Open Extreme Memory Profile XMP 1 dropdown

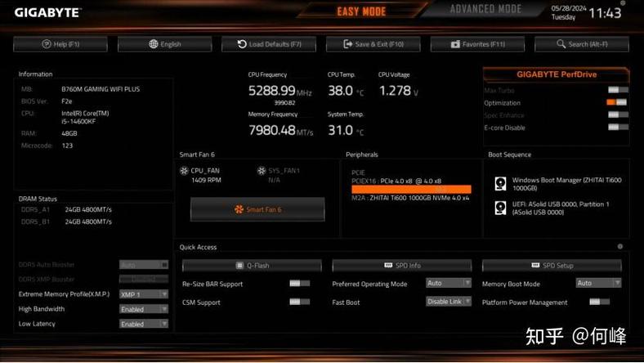tap(144, 294)
